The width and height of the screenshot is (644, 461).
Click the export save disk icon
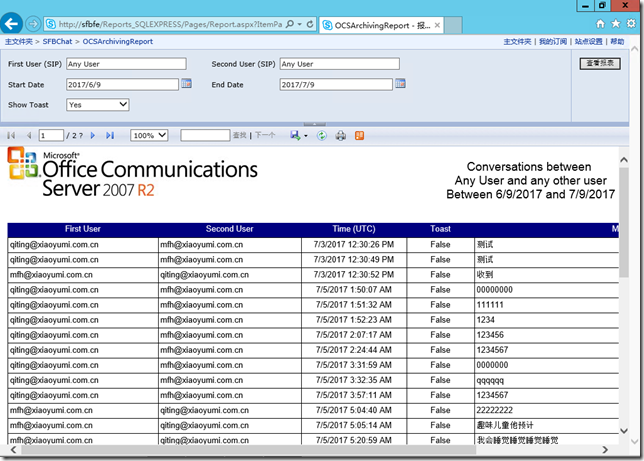click(295, 135)
